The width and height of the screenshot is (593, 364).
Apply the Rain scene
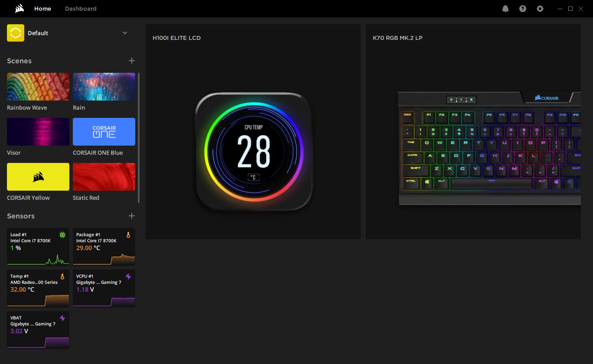pyautogui.click(x=104, y=87)
